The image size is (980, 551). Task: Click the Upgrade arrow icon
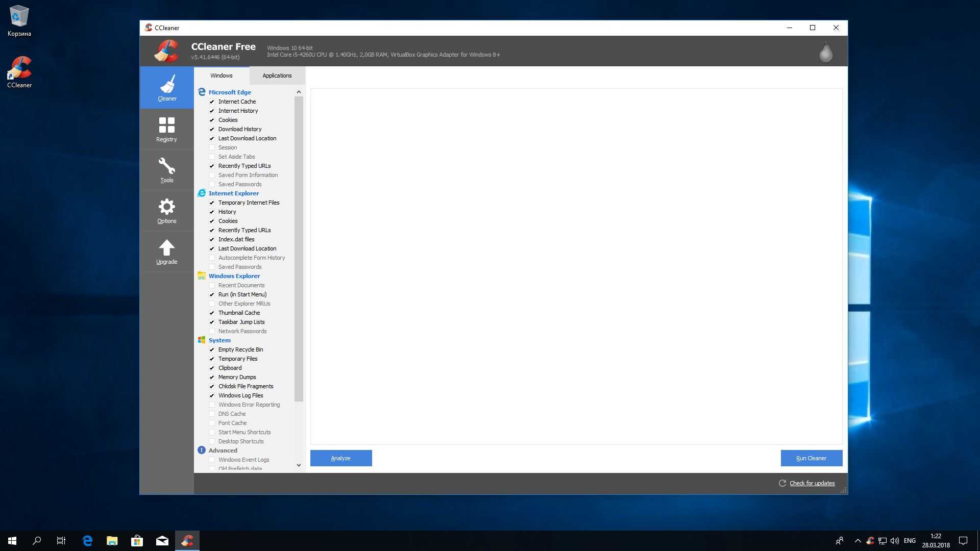click(166, 248)
